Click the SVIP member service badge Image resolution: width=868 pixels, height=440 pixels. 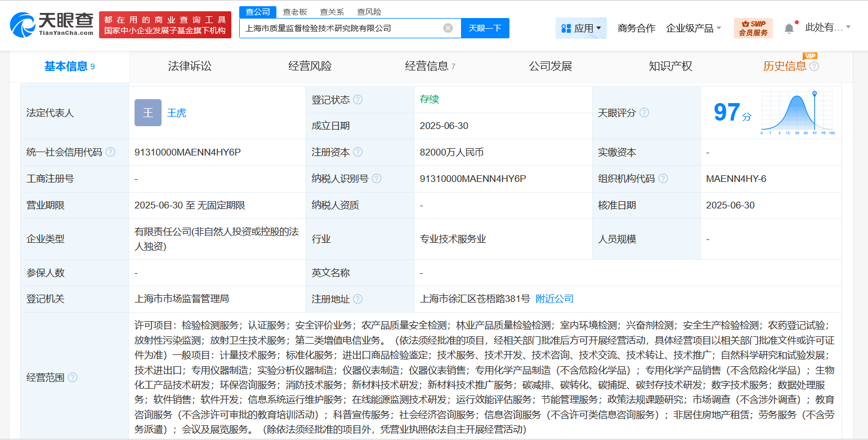753,28
